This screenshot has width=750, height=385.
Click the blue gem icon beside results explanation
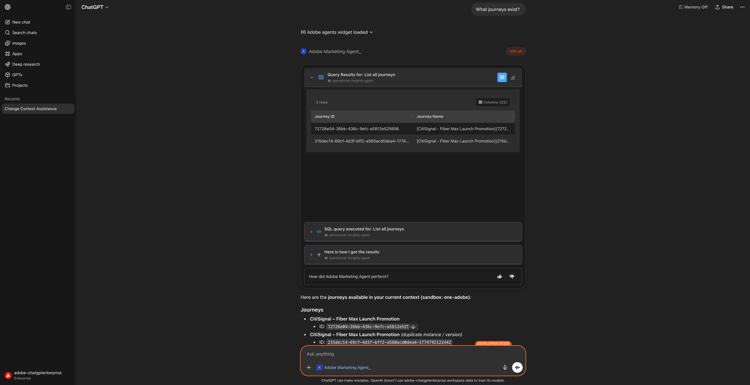pos(319,254)
